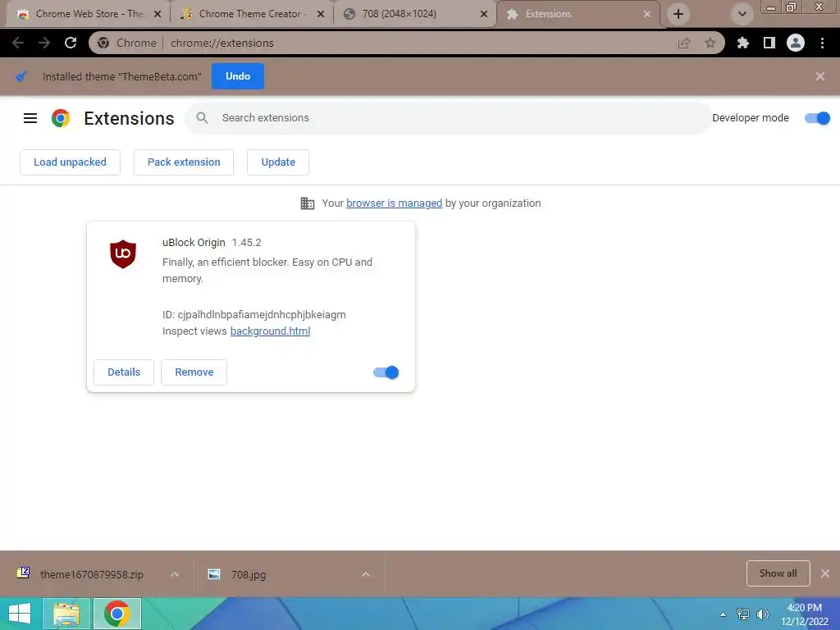Open the hamburger main menu of Extensions
This screenshot has height=630, width=840.
point(30,118)
